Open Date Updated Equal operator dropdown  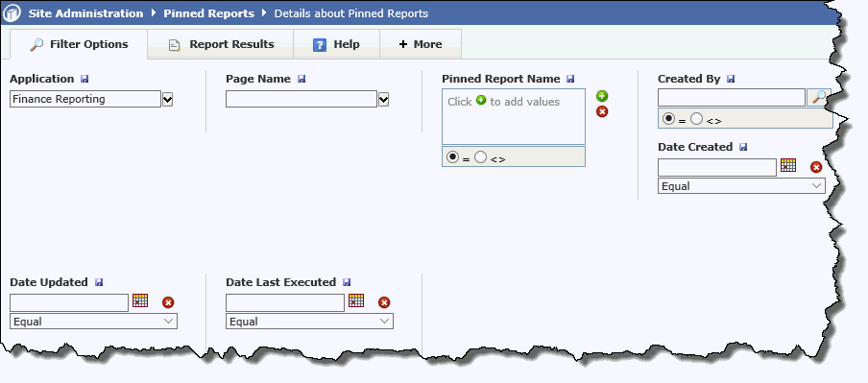pyautogui.click(x=93, y=322)
